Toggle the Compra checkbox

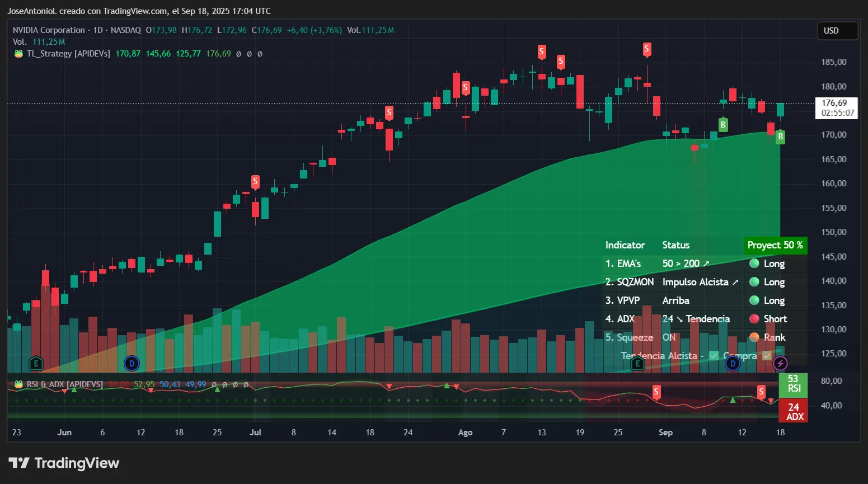coord(766,356)
